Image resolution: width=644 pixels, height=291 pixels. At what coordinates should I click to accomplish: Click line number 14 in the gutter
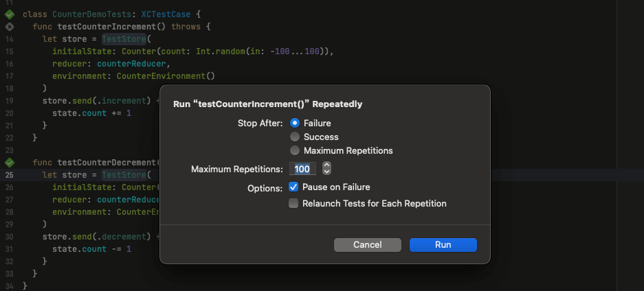tap(10, 39)
